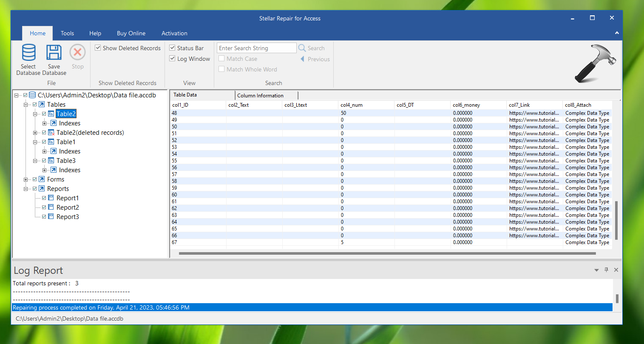Click the red Stop icon

pyautogui.click(x=77, y=53)
